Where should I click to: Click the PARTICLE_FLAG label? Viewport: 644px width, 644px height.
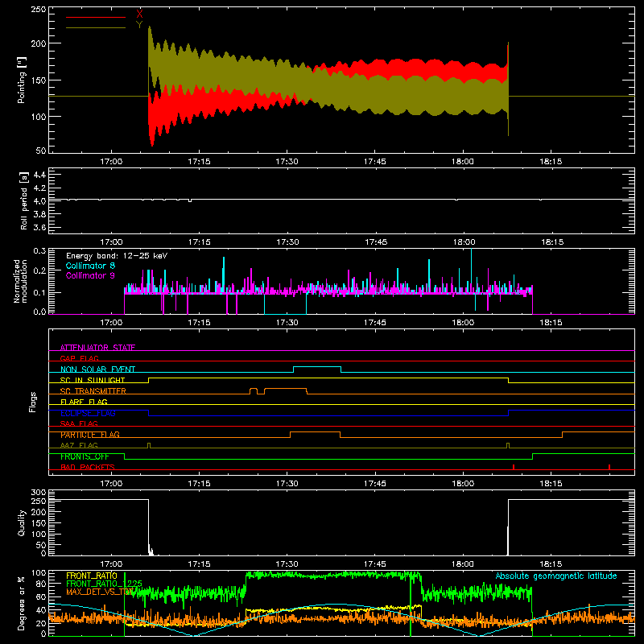coord(90,435)
